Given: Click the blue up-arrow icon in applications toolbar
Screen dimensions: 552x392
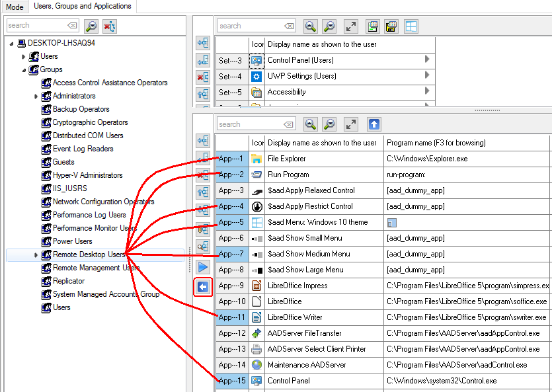Looking at the screenshot, I should [x=374, y=124].
